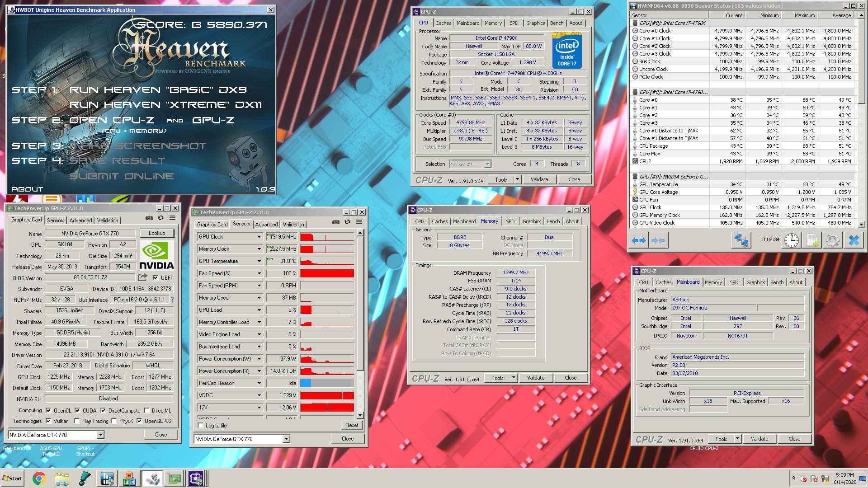The image size is (868, 488).
Task: Click the VDDC red sensor graph
Action: [327, 395]
